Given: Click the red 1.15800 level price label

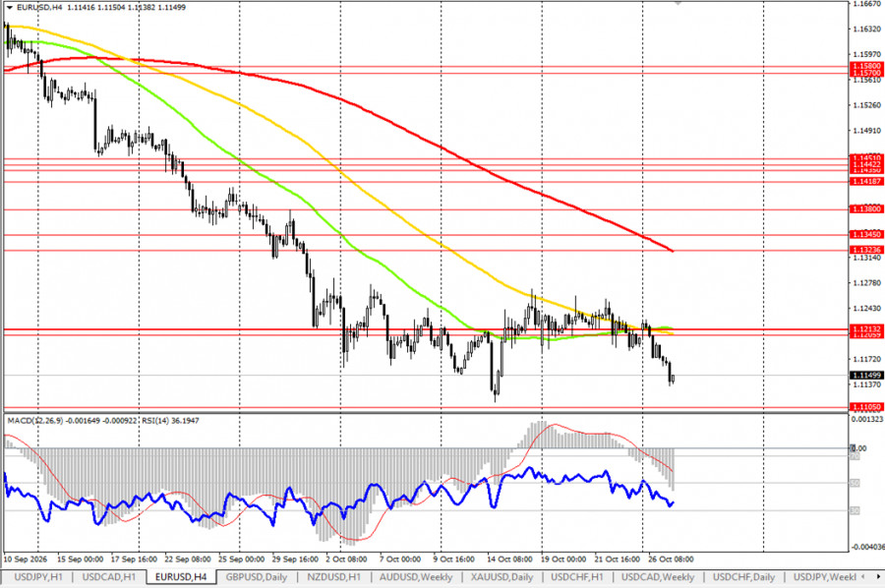Looking at the screenshot, I should click(866, 66).
